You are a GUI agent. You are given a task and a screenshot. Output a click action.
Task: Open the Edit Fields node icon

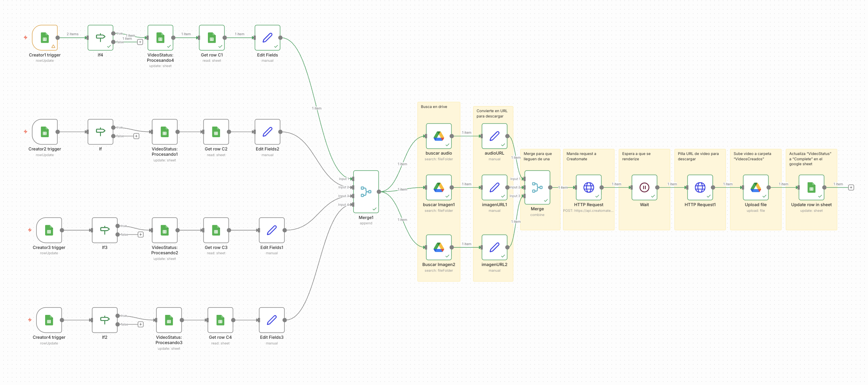point(267,38)
